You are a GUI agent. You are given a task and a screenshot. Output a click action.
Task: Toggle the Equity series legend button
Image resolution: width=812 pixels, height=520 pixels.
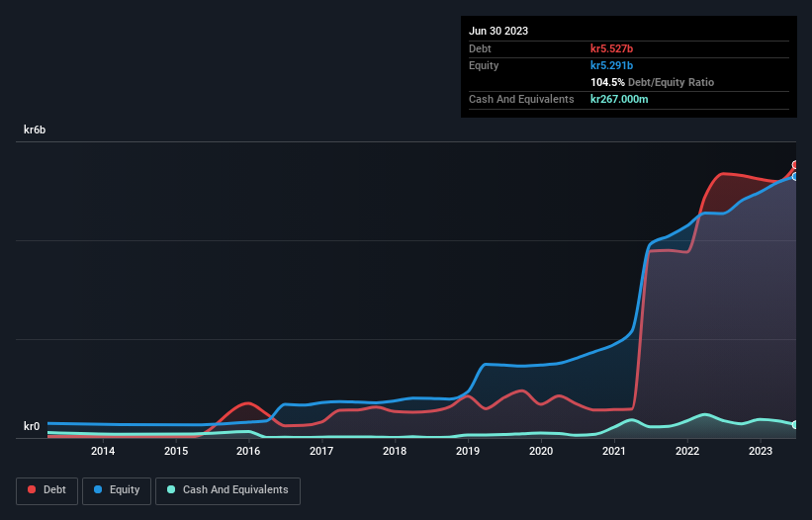(117, 490)
